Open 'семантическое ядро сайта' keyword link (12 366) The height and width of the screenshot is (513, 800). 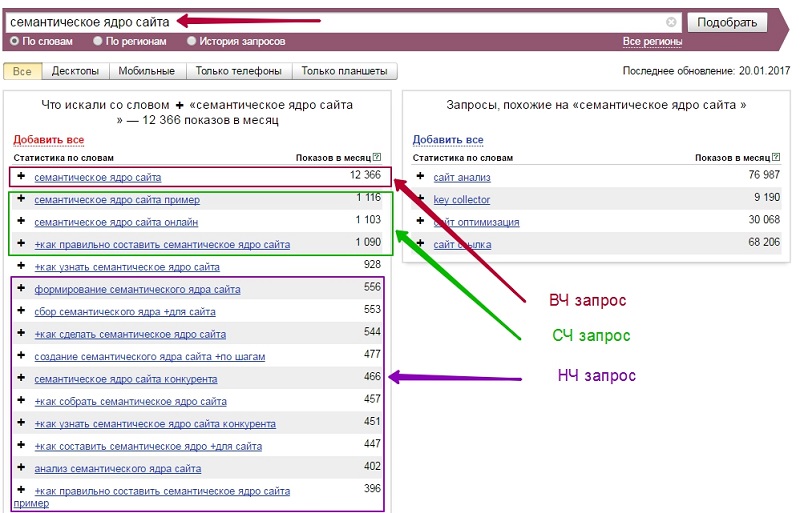(x=97, y=178)
